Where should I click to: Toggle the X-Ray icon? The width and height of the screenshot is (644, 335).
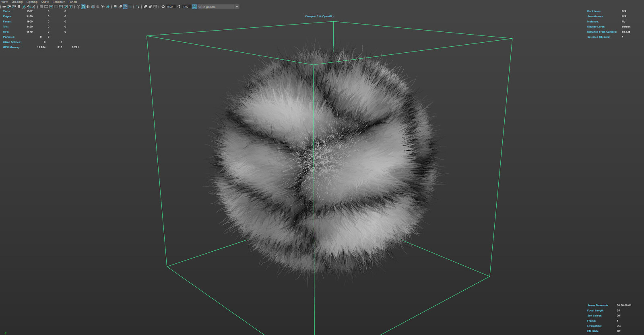(x=145, y=6)
